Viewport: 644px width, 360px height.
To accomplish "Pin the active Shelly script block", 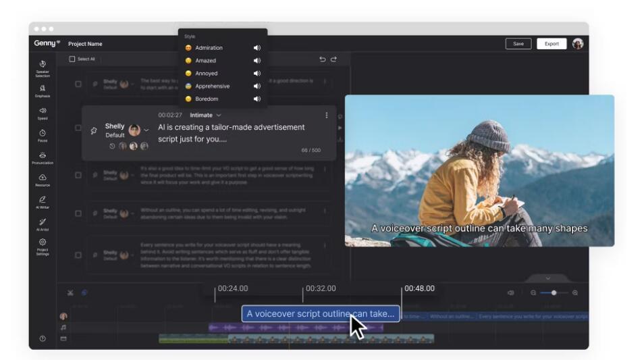I will click(x=94, y=130).
